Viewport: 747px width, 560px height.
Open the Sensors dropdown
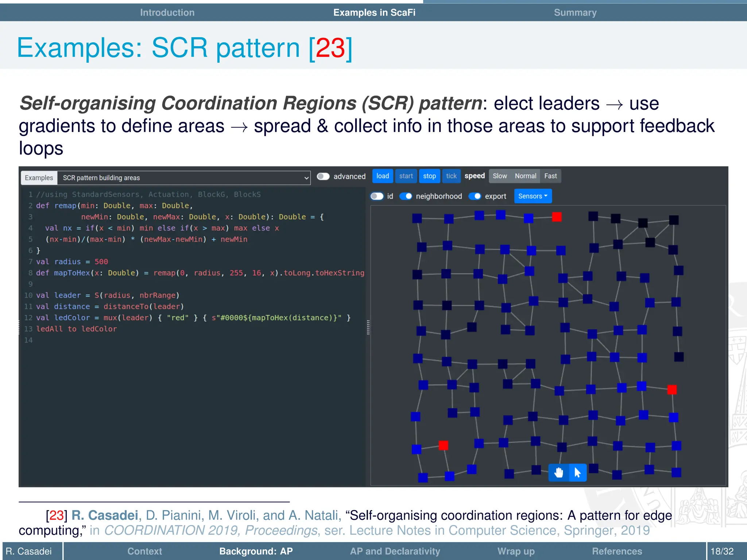(x=533, y=196)
